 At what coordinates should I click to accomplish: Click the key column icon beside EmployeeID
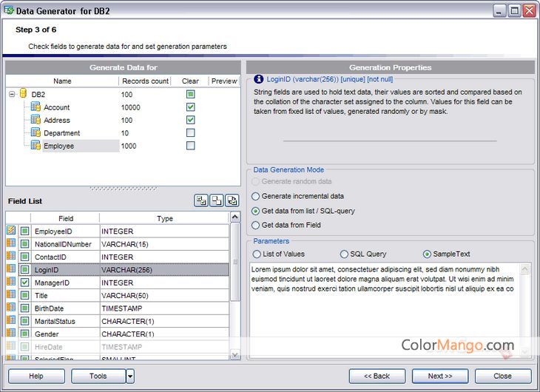pos(11,230)
